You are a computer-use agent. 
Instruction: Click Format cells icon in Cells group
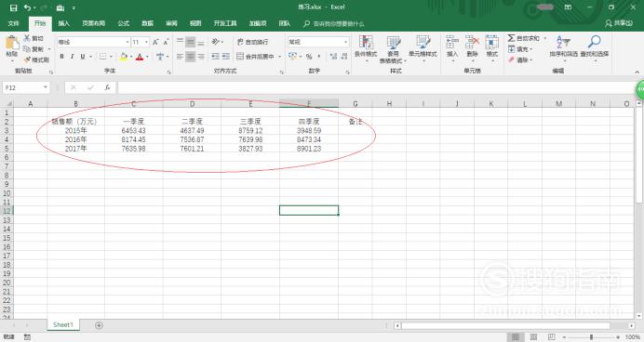pyautogui.click(x=491, y=42)
